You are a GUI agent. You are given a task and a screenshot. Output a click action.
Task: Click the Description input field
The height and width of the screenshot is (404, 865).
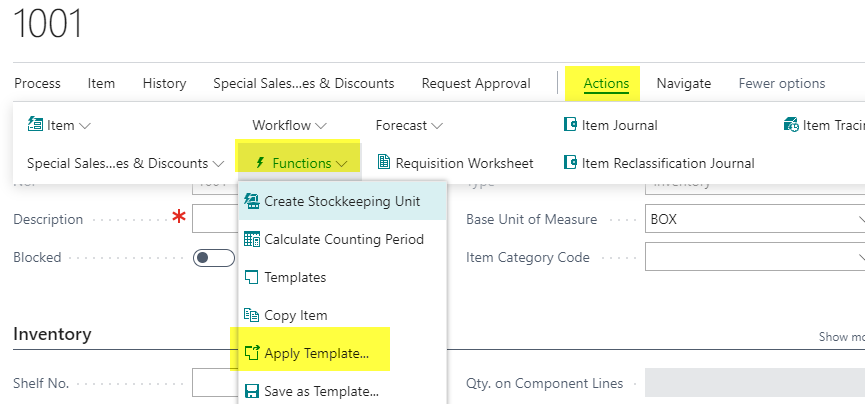click(x=215, y=219)
